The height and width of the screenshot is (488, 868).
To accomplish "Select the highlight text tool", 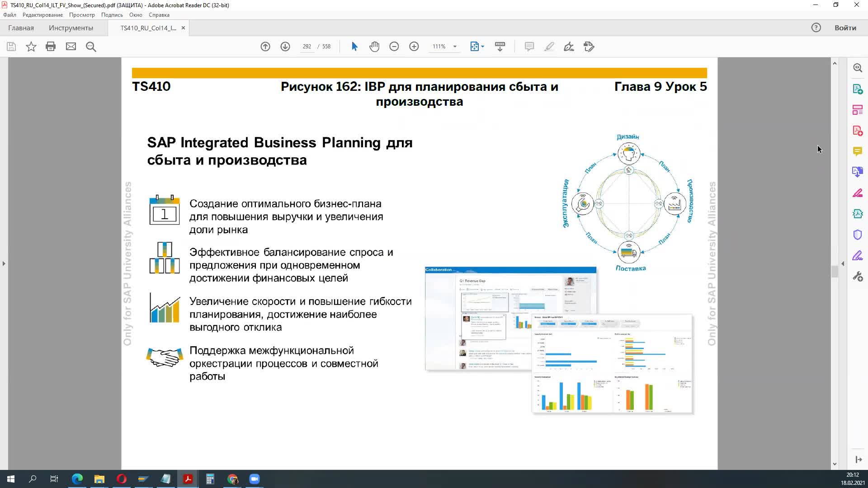I will pyautogui.click(x=549, y=47).
